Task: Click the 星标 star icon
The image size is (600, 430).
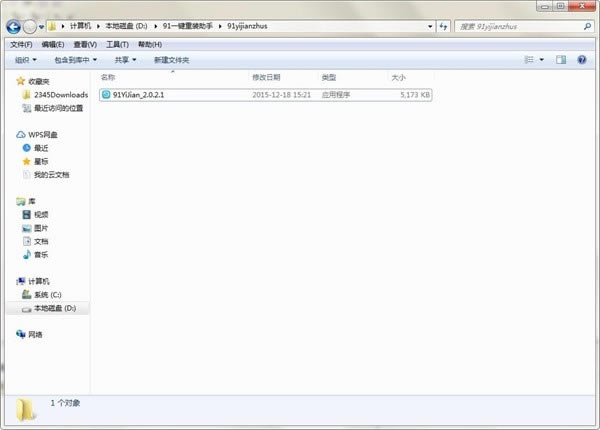Action: pos(26,161)
